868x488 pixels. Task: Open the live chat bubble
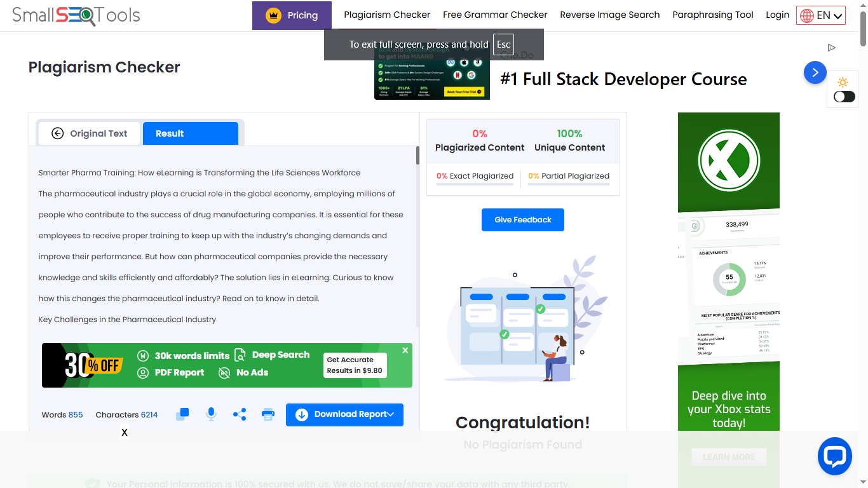834,456
